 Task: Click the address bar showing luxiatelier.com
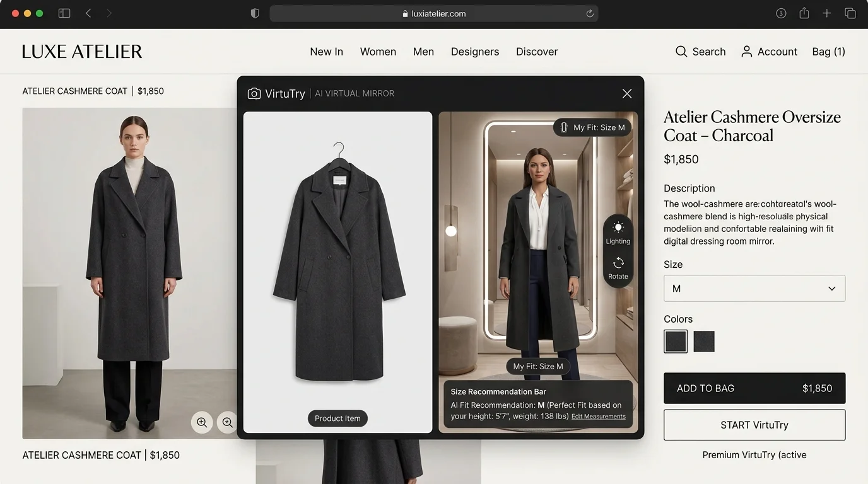[434, 13]
